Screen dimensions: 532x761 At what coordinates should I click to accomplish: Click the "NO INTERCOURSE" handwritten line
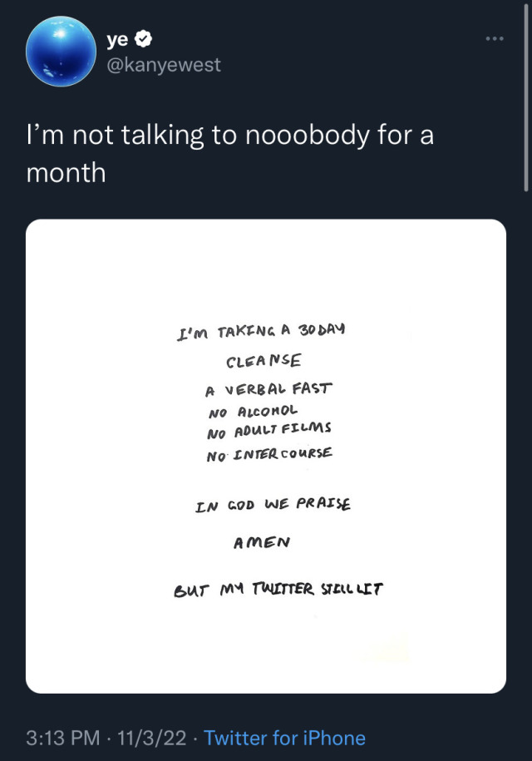[269, 454]
